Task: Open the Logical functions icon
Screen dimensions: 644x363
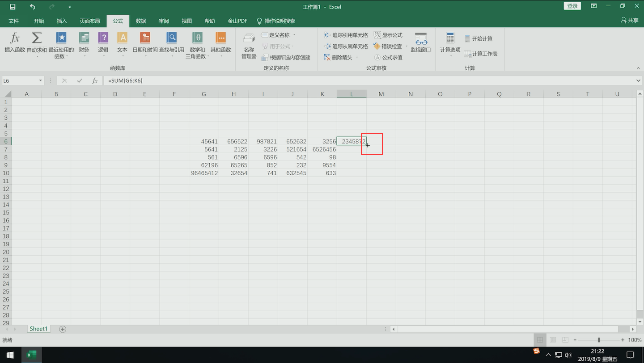Action: (103, 38)
